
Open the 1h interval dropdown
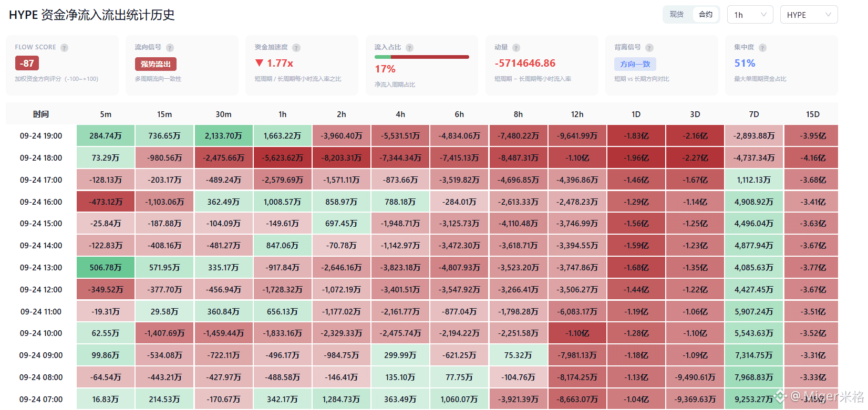pyautogui.click(x=750, y=15)
